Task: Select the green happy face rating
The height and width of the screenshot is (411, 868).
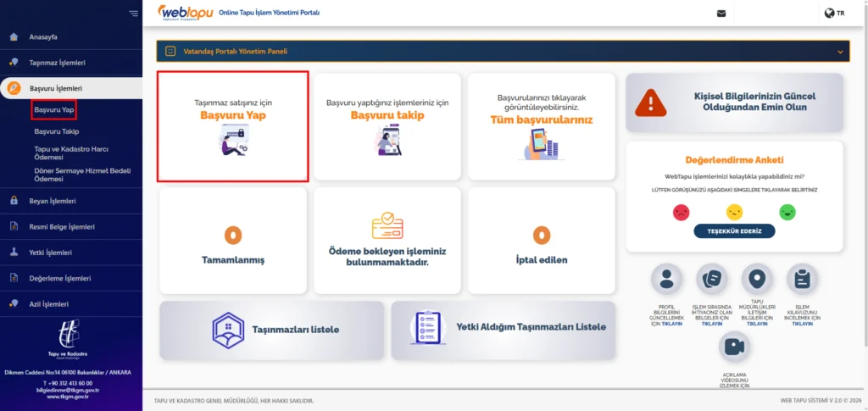Action: [787, 213]
